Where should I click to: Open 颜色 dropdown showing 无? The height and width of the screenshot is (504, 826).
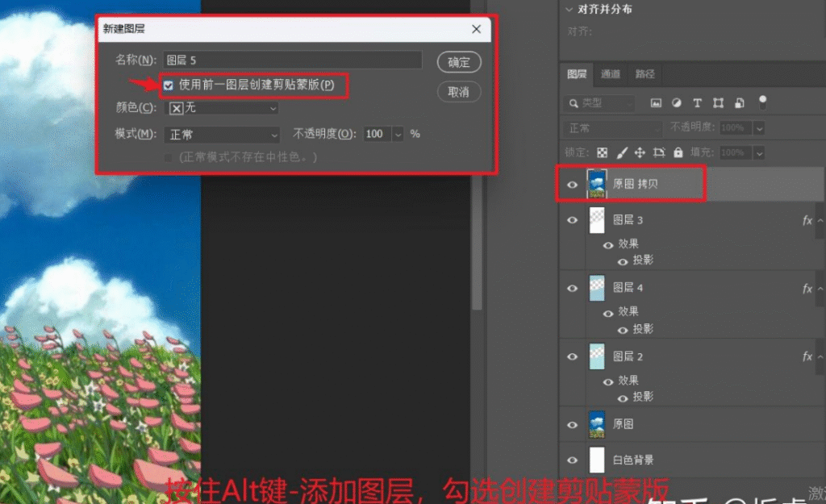pyautogui.click(x=222, y=108)
